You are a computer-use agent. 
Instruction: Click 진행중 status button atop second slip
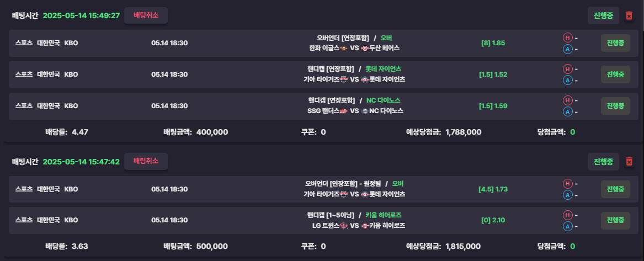[x=603, y=162]
